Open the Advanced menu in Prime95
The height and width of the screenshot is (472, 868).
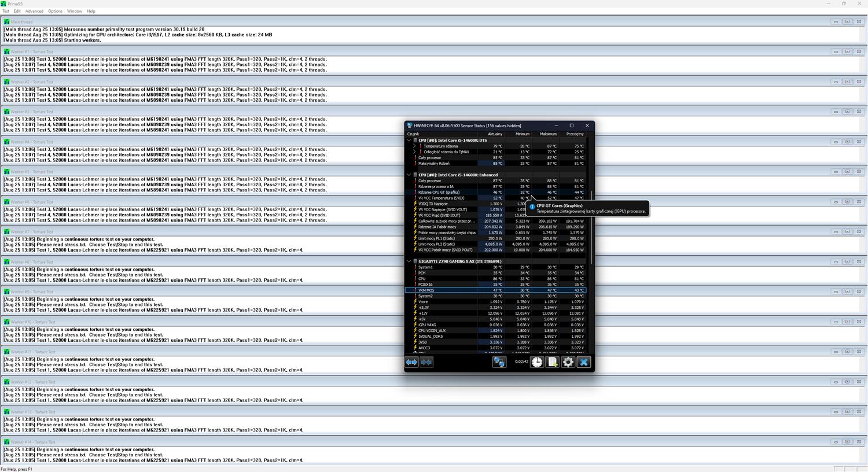pyautogui.click(x=34, y=11)
